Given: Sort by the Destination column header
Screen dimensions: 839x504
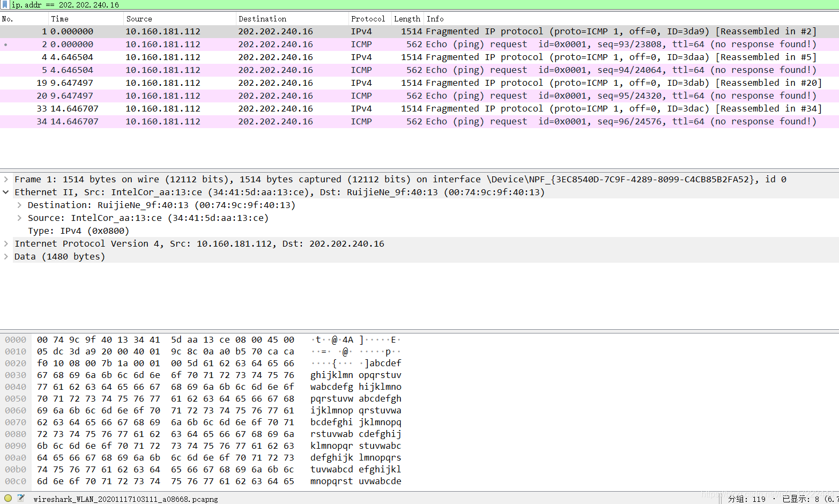Looking at the screenshot, I should pos(293,19).
